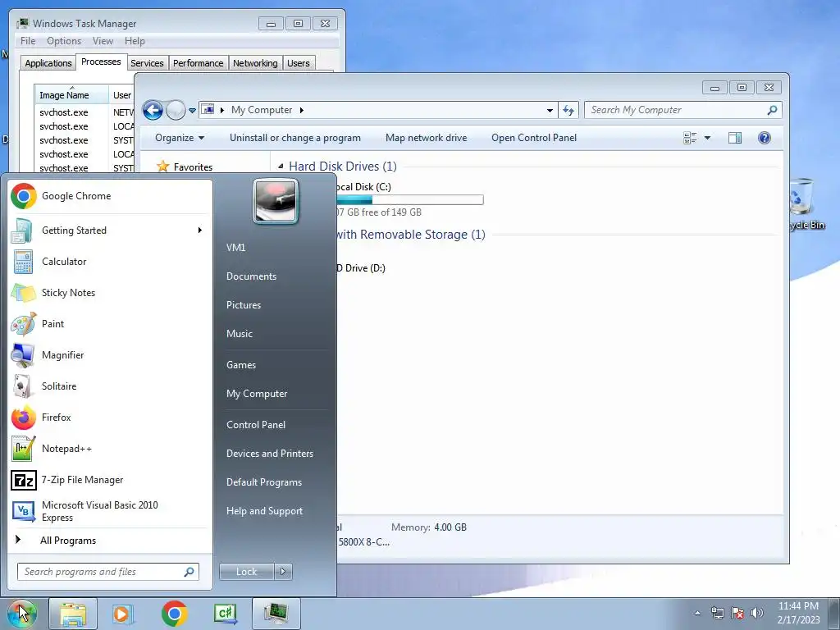Image resolution: width=840 pixels, height=630 pixels.
Task: Click Map network drive
Action: point(427,138)
